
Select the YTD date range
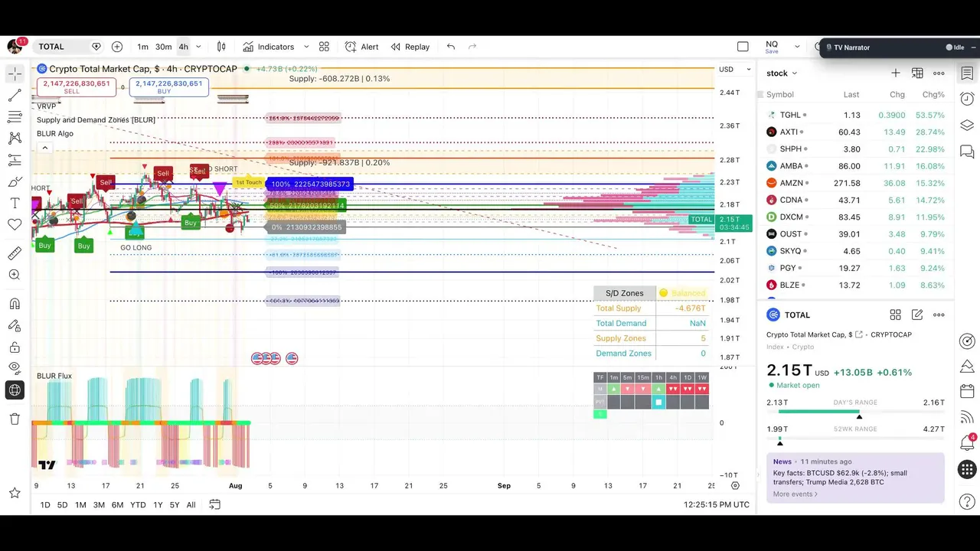pos(138,504)
